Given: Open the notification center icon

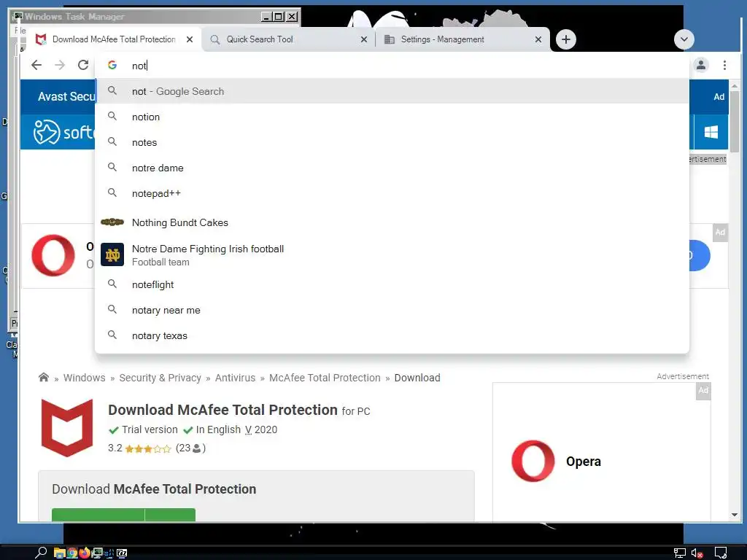Looking at the screenshot, I should [720, 553].
